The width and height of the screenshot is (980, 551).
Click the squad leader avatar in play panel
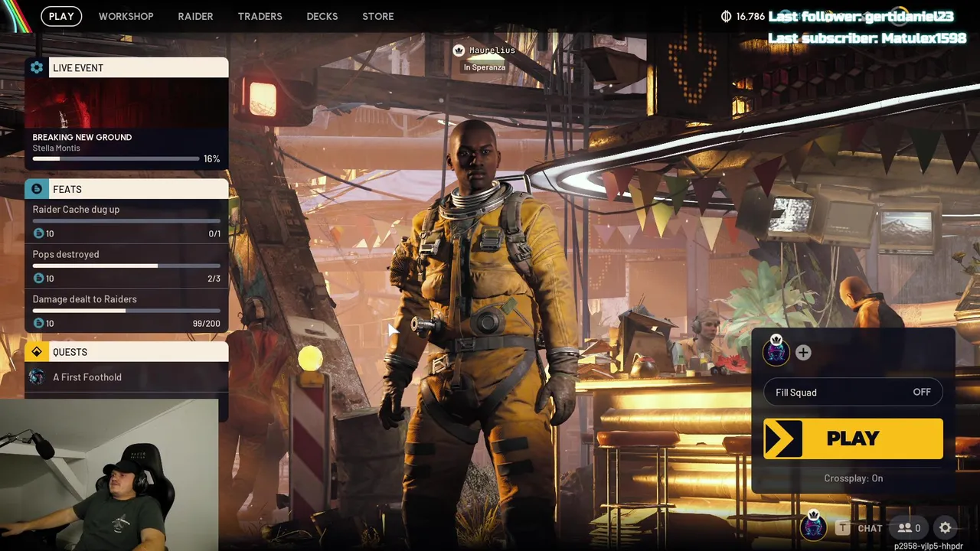(776, 351)
